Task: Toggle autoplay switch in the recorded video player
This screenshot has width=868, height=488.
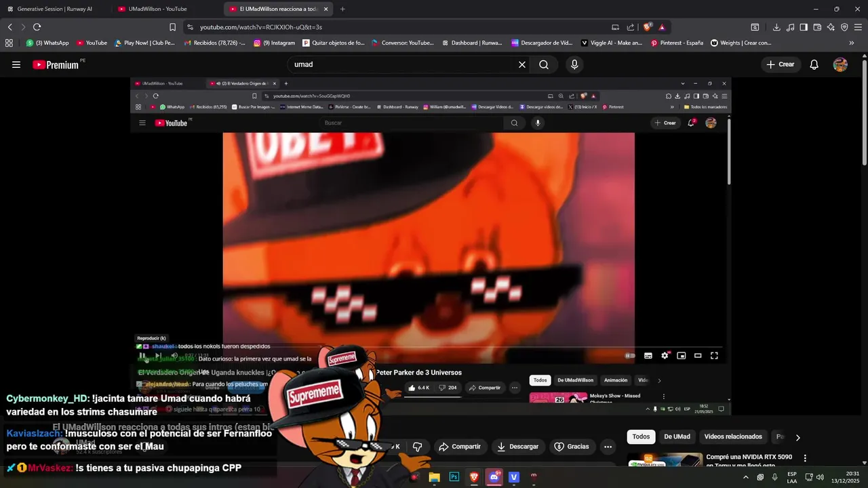Action: [x=630, y=356]
